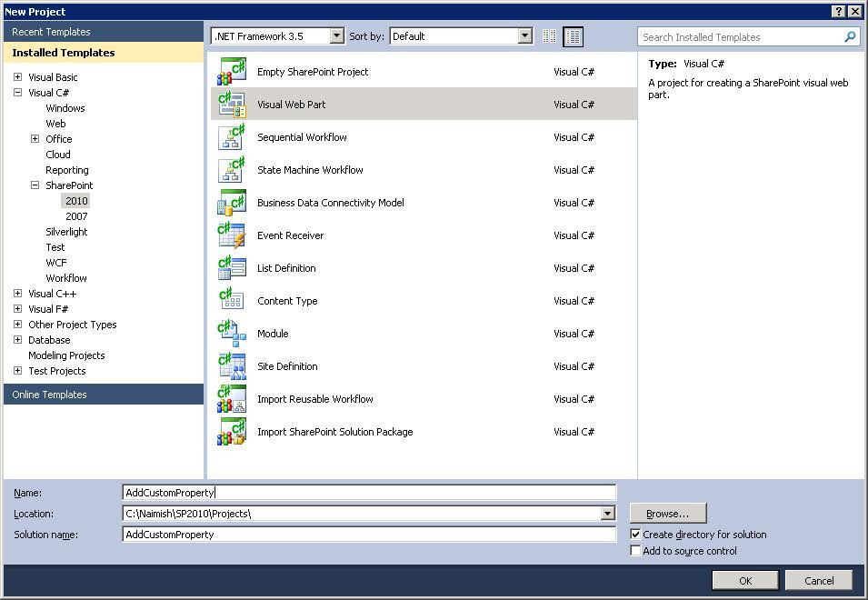The height and width of the screenshot is (600, 868).
Task: Select the Installed Templates section
Action: click(x=104, y=53)
